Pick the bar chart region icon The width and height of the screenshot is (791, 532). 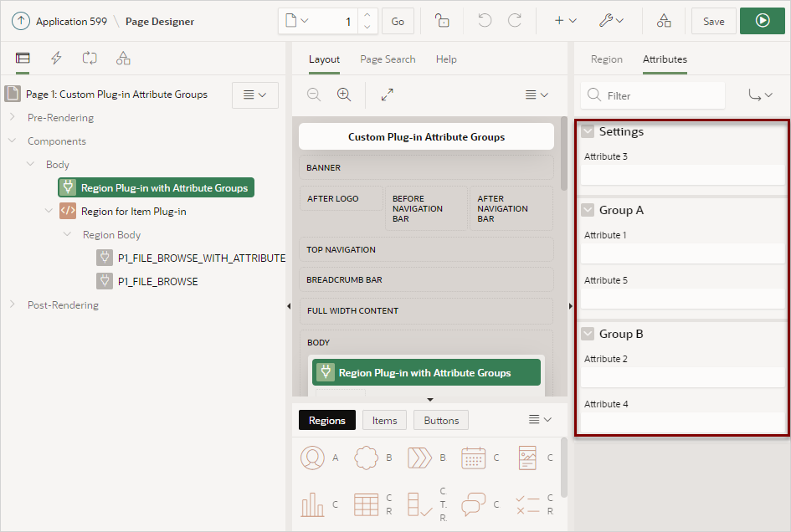point(313,504)
